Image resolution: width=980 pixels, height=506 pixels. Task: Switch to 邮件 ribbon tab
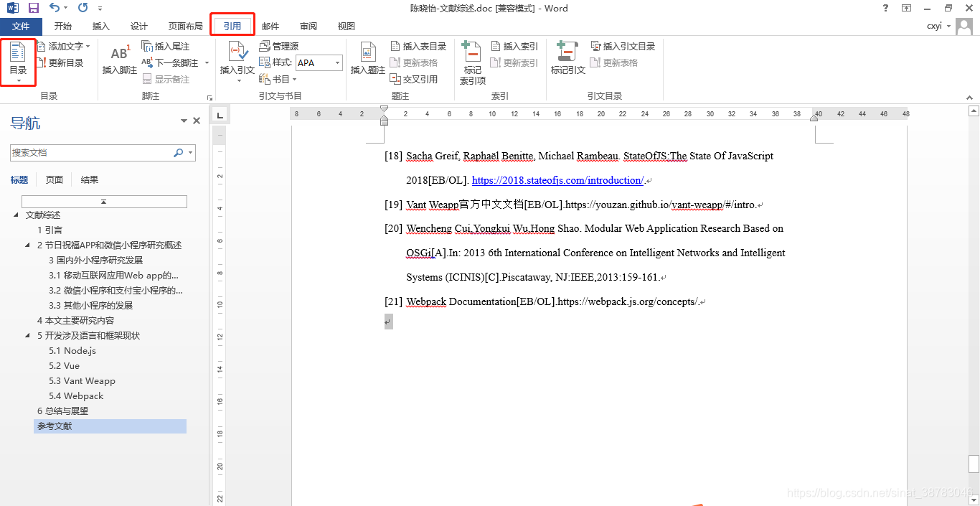click(x=270, y=26)
